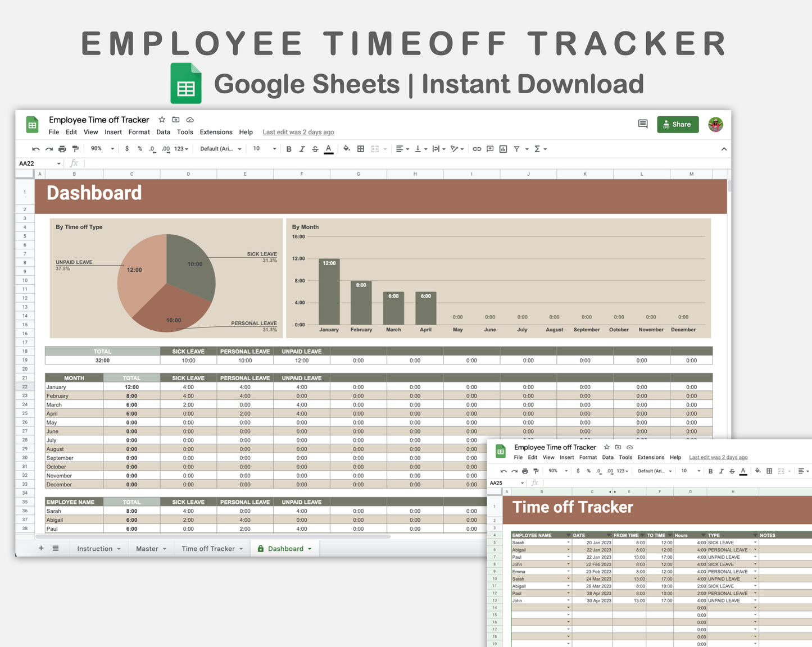Click the Undo icon
Viewport: 812px width, 647px height.
(36, 148)
